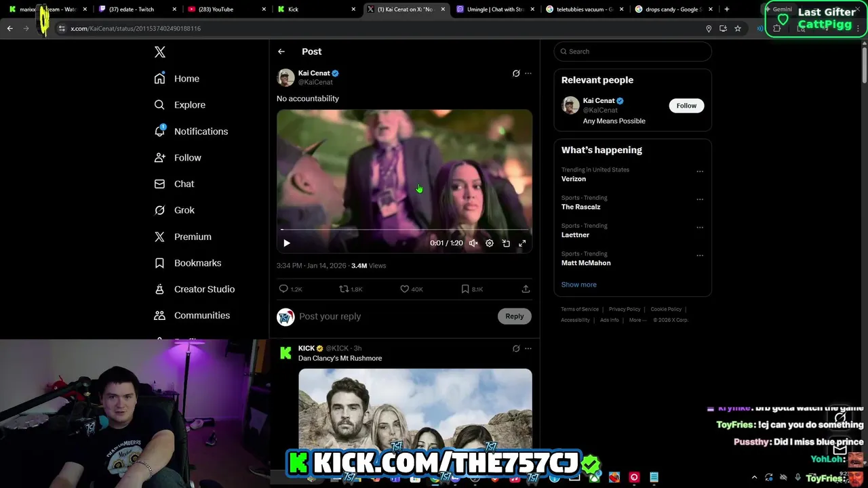Bookmark page with star icon in address bar
The image size is (868, 488).
738,28
